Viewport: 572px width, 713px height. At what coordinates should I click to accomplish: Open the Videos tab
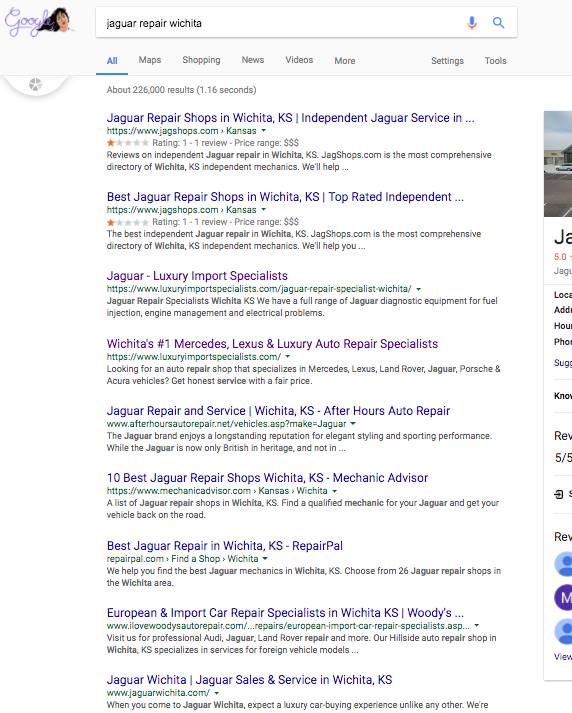coord(299,60)
